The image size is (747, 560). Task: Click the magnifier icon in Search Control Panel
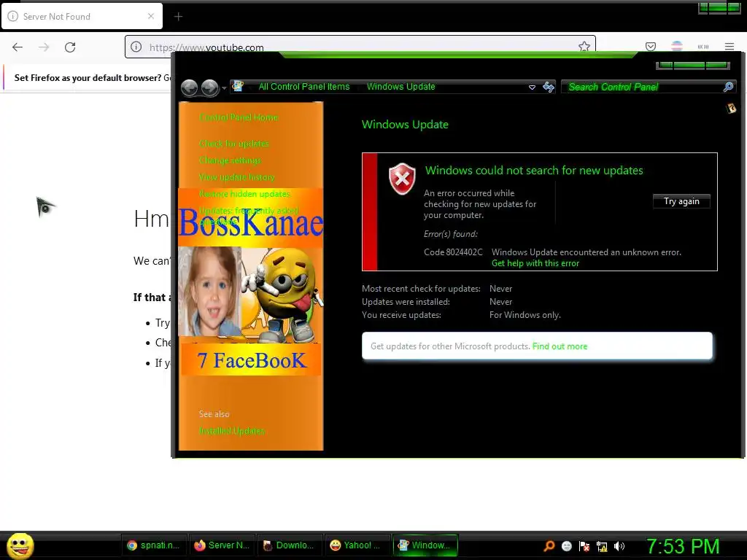pyautogui.click(x=729, y=87)
